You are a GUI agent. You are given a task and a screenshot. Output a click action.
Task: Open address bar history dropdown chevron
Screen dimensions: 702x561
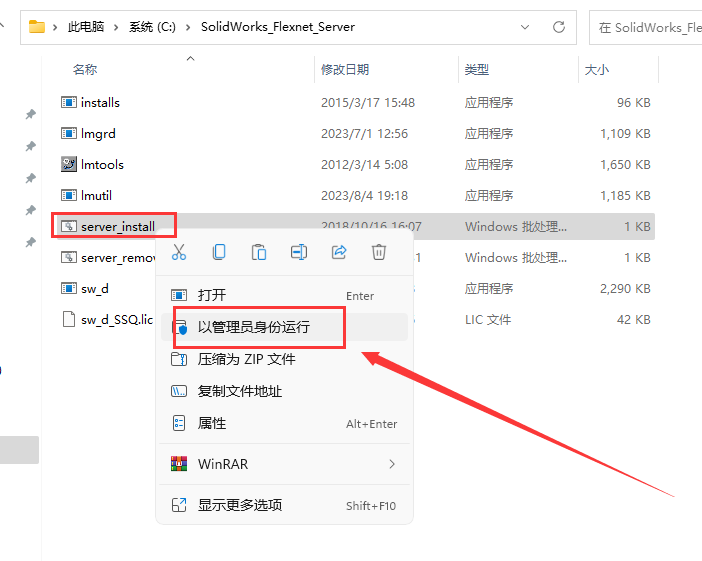point(526,27)
